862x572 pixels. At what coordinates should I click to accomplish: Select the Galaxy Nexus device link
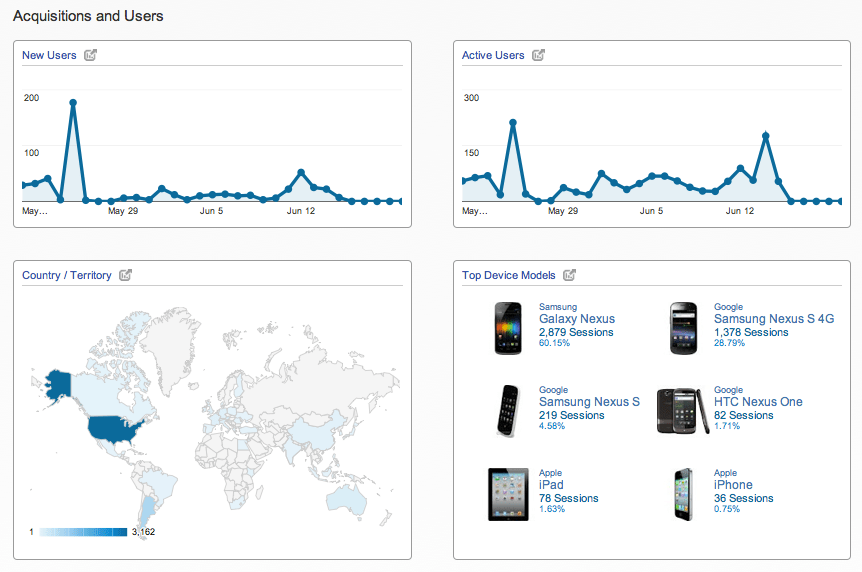[x=577, y=319]
